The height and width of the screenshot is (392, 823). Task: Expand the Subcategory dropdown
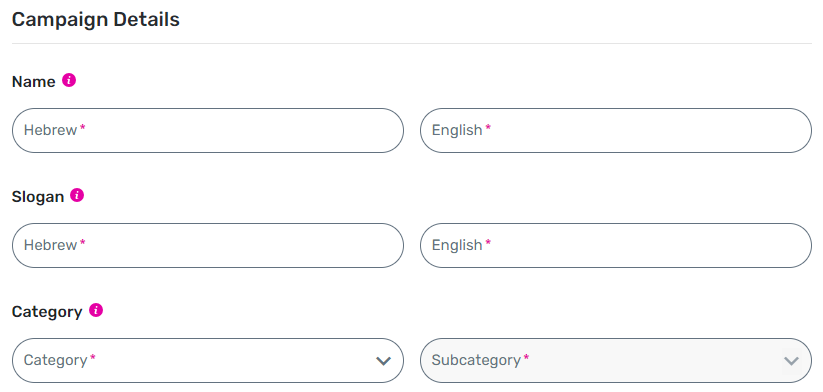[x=616, y=361]
